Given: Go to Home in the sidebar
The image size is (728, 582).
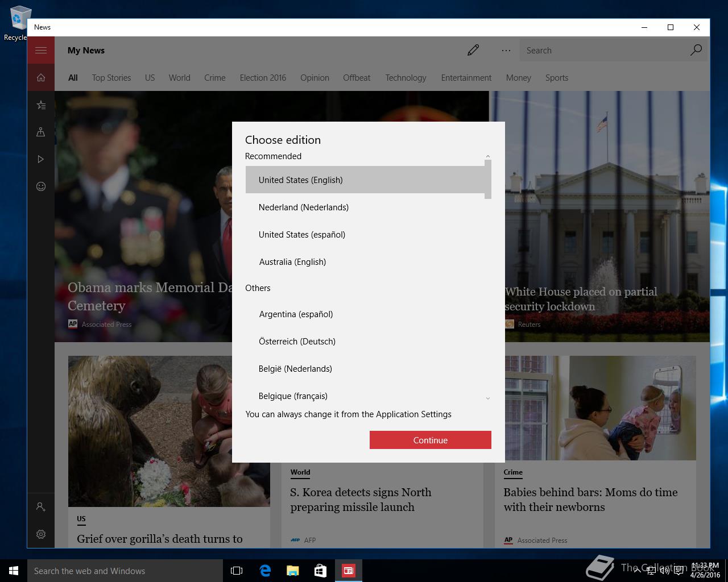Looking at the screenshot, I should click(41, 78).
